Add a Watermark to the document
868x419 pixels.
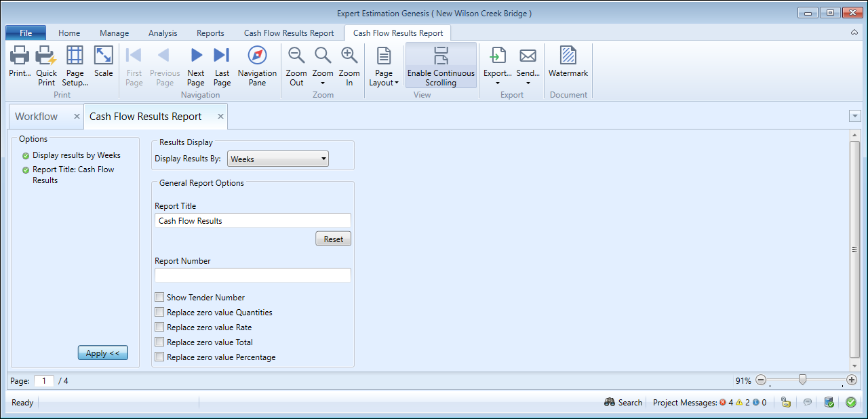[568, 57]
